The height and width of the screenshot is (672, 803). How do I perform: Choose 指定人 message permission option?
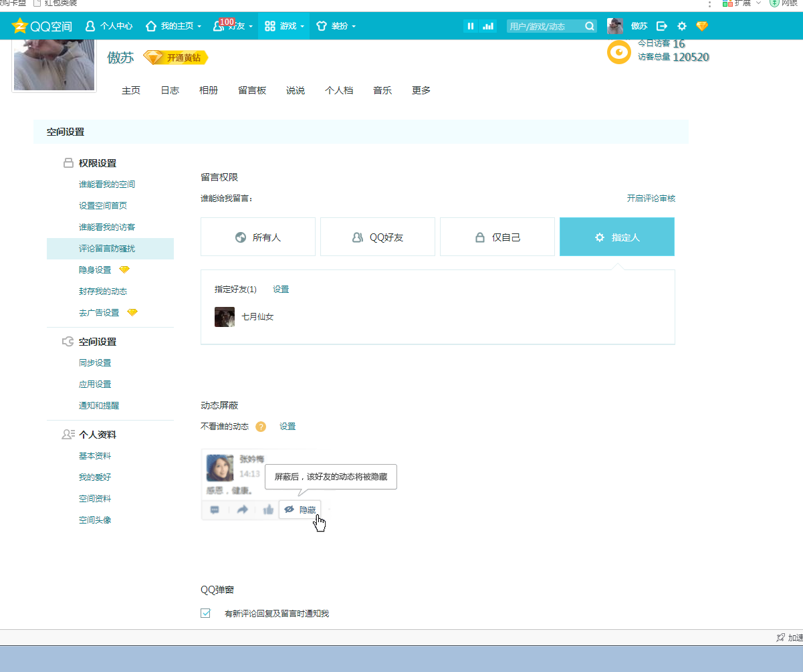[x=617, y=237]
